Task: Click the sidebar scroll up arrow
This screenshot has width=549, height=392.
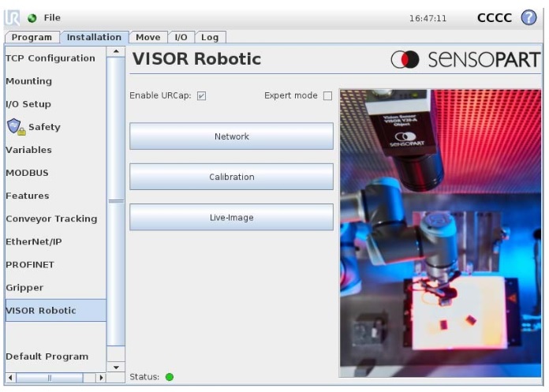Action: 116,51
